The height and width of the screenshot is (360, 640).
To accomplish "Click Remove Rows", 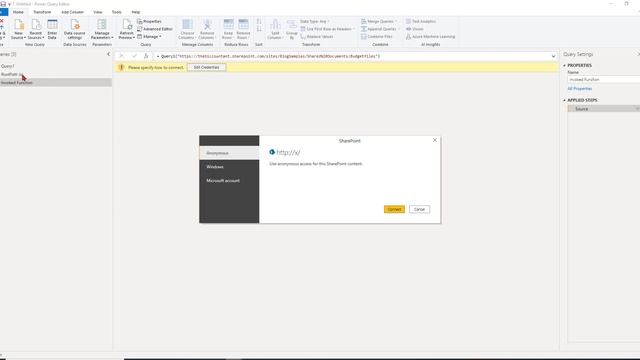I will 243,30.
